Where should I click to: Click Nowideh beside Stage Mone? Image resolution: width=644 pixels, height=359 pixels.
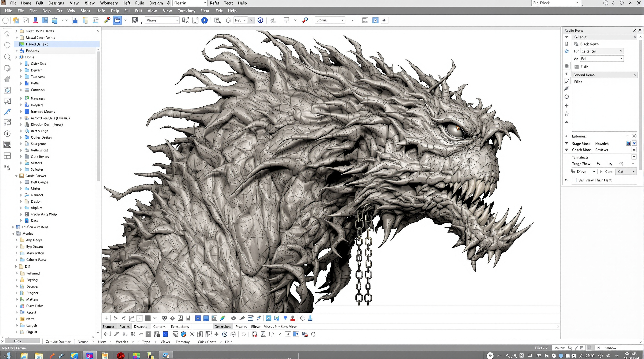[x=602, y=144]
